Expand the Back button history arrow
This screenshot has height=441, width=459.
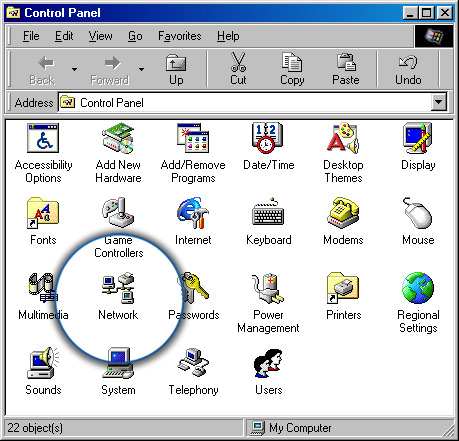point(74,69)
